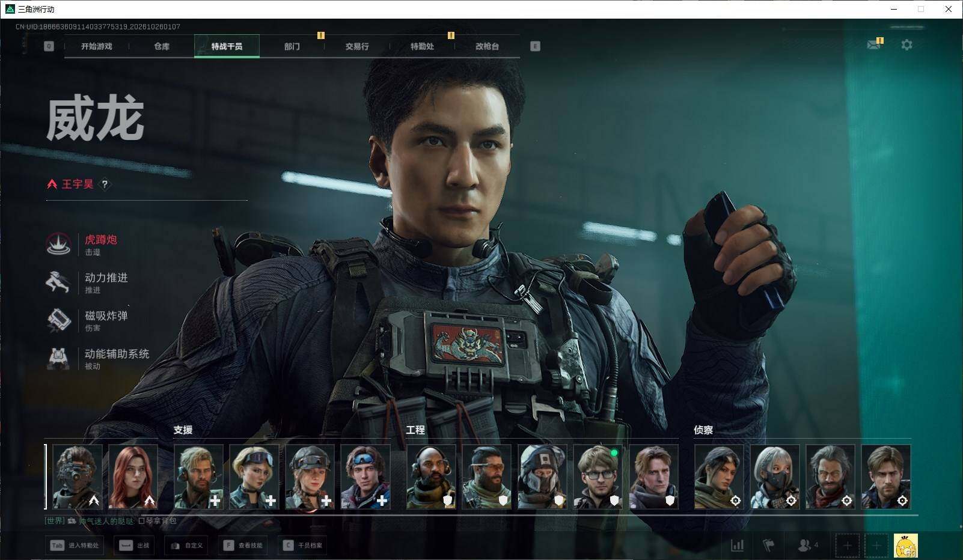Image resolution: width=963 pixels, height=560 pixels.
Task: Click the 进入特勤处 button
Action: click(74, 546)
